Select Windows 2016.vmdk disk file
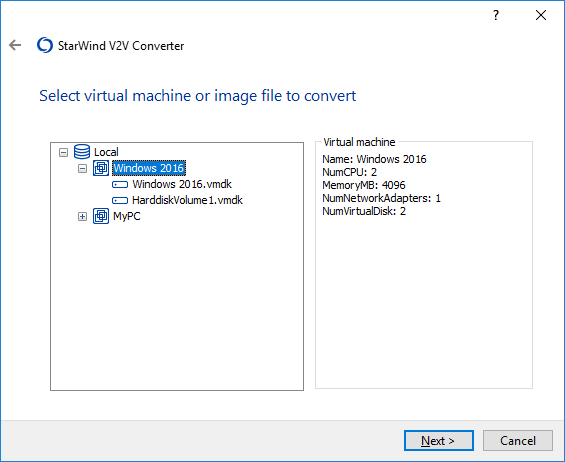The image size is (565, 462). 182,184
